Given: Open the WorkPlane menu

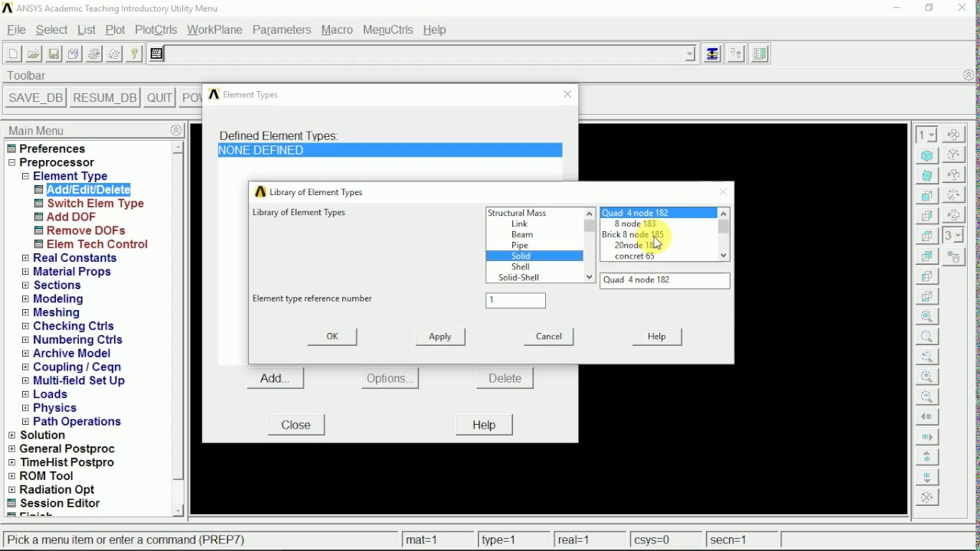Looking at the screenshot, I should point(214,30).
